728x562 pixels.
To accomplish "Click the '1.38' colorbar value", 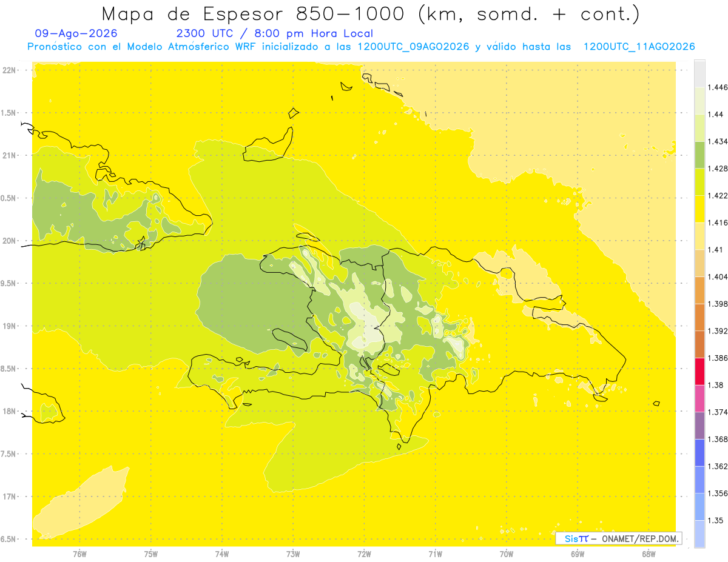I will [x=715, y=385].
